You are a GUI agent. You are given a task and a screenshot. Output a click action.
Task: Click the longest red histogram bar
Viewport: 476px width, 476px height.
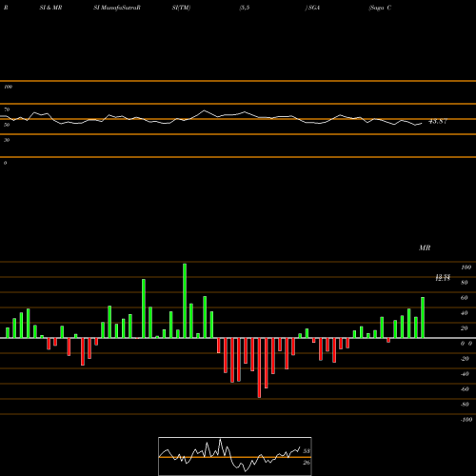(259, 367)
